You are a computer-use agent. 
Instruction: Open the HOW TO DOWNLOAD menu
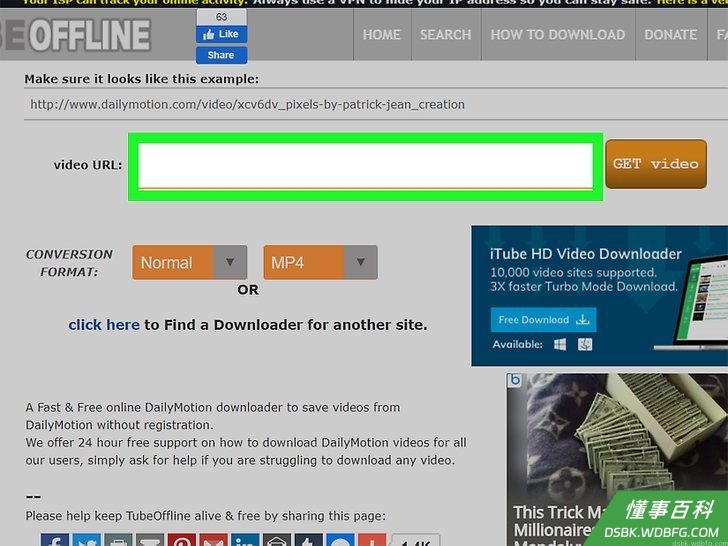[558, 35]
